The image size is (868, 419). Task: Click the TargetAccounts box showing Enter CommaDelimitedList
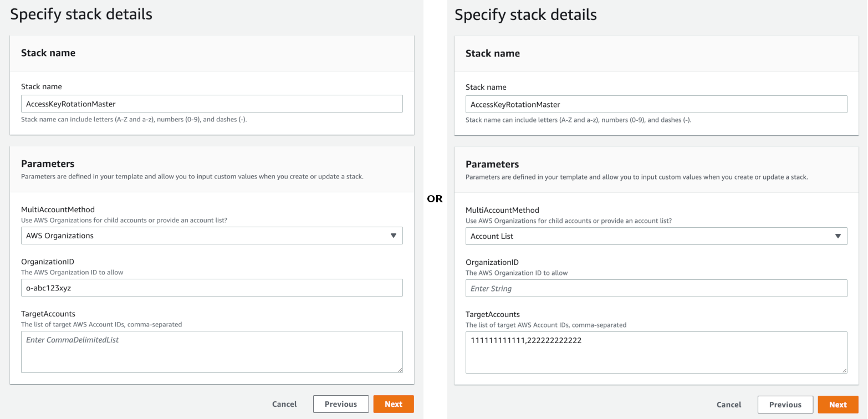(212, 352)
